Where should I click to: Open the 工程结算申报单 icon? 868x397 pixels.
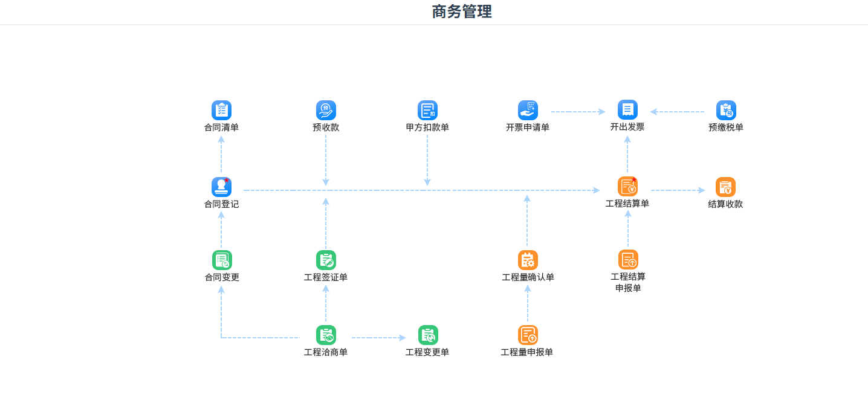pos(628,259)
